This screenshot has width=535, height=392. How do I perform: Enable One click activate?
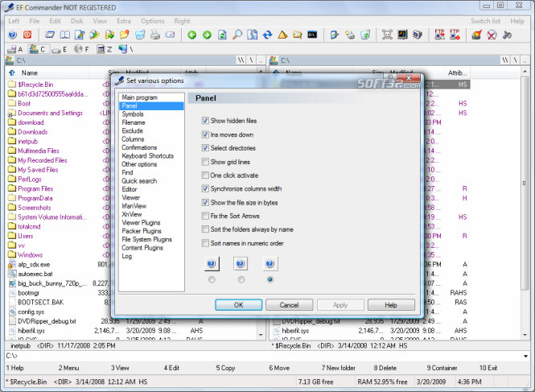[205, 175]
